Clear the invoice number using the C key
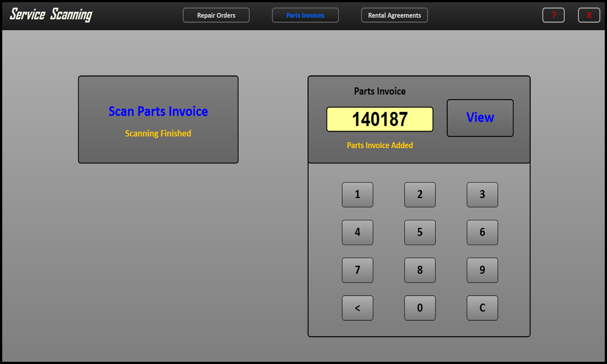This screenshot has width=607, height=364. pyautogui.click(x=482, y=308)
